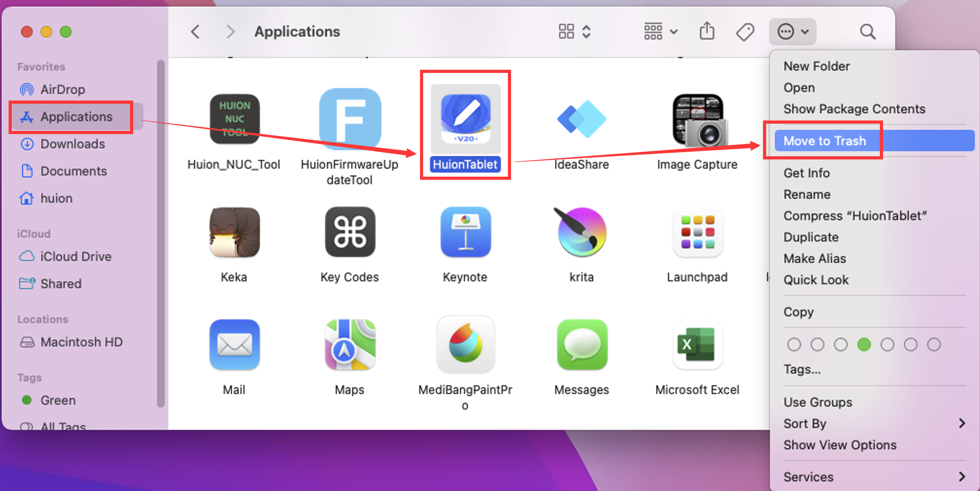Toggle the first tag color circle
Viewport: 980px width, 491px height.
point(794,345)
